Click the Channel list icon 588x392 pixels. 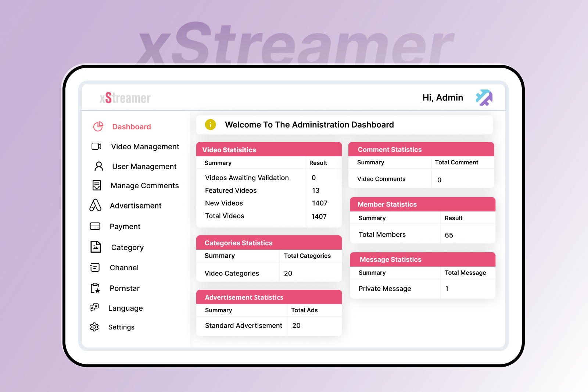pyautogui.click(x=95, y=267)
